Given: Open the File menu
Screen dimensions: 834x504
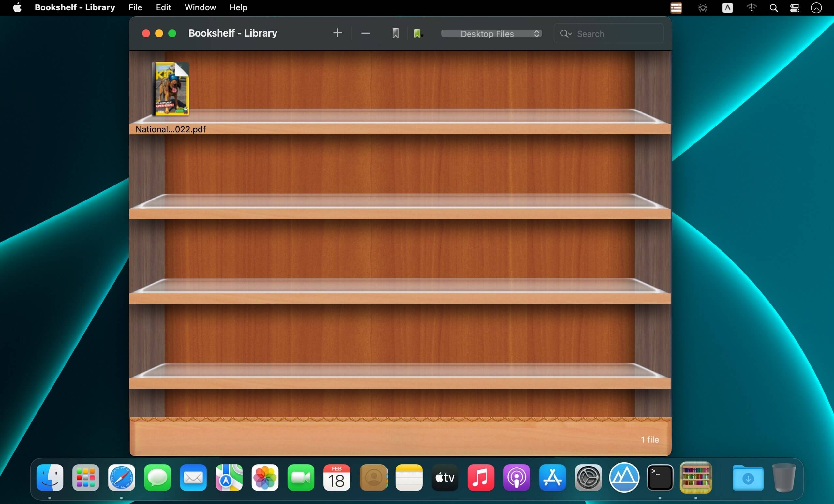Looking at the screenshot, I should [x=135, y=7].
